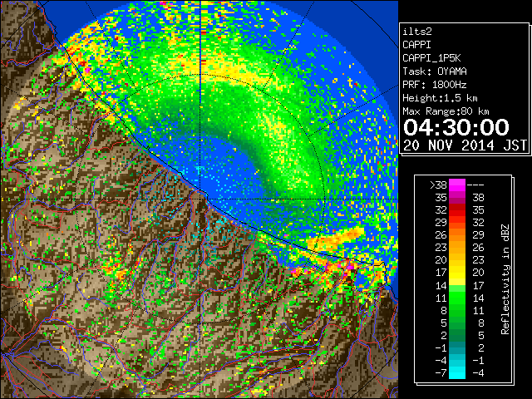Viewport: 532px width, 399px height.
Task: Click the CAPPI_1P5K product label
Action: 431,58
